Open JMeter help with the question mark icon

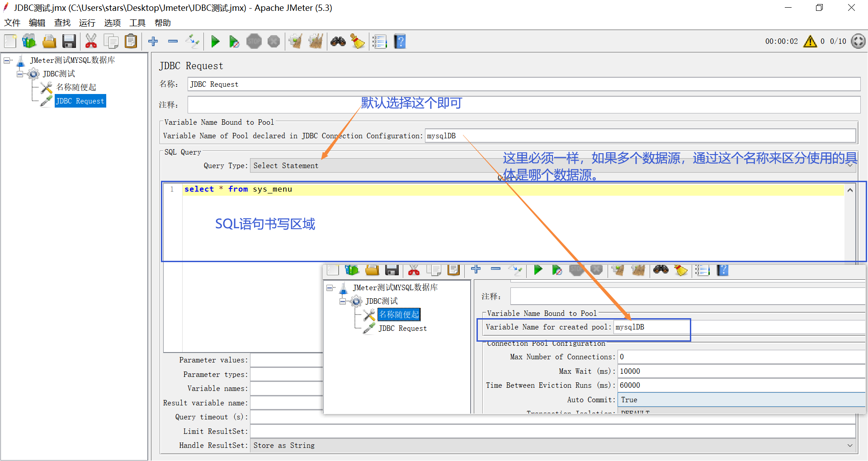pos(400,41)
